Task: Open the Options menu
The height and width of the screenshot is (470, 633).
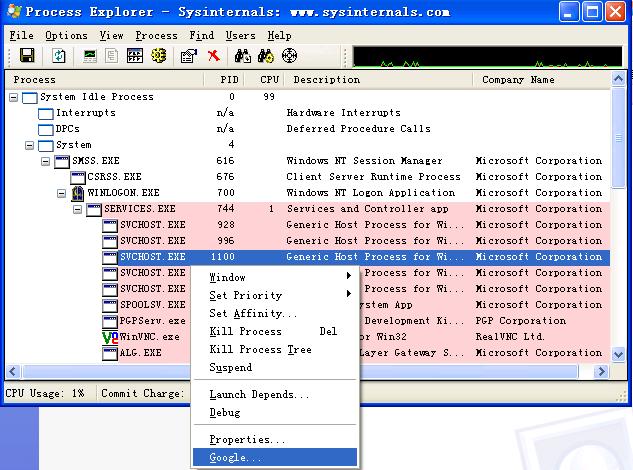Action: (x=66, y=36)
